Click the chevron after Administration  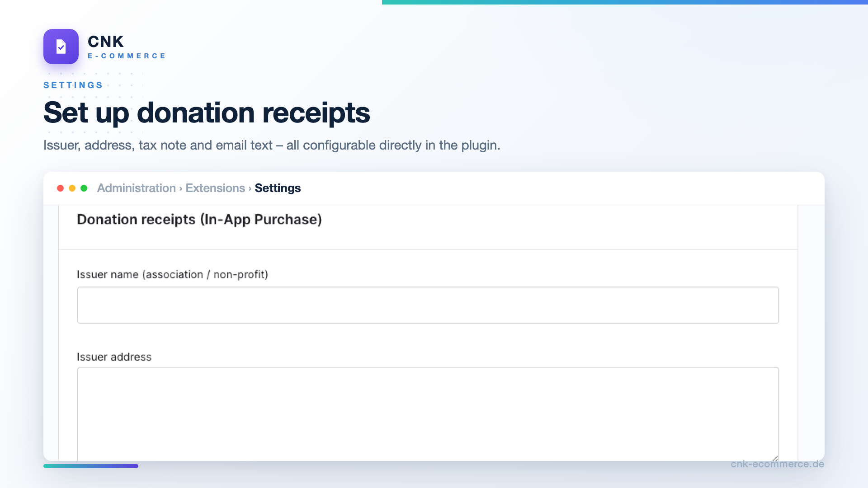click(x=180, y=188)
